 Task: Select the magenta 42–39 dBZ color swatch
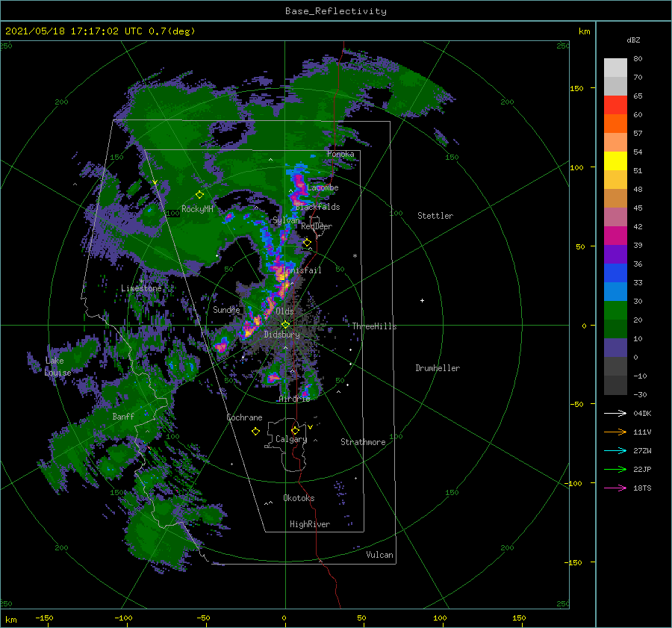tap(615, 236)
